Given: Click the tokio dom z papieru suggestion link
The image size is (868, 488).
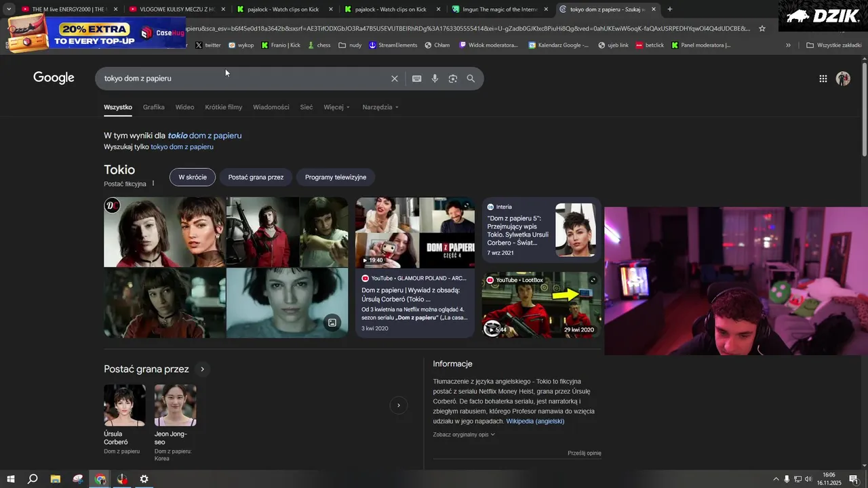Looking at the screenshot, I should pos(204,136).
